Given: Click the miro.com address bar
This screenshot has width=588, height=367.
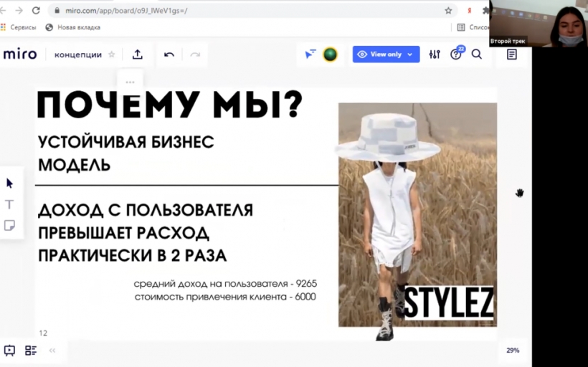Looking at the screenshot, I should [x=252, y=11].
